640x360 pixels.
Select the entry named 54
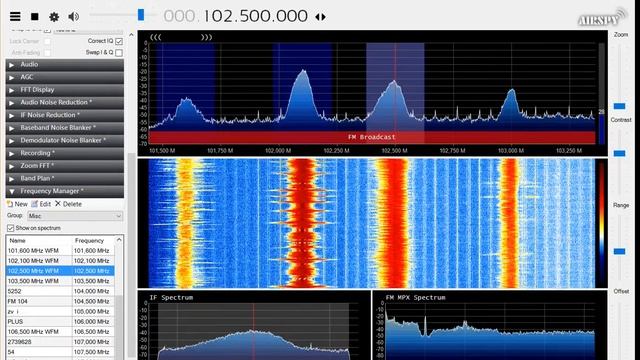[60, 352]
